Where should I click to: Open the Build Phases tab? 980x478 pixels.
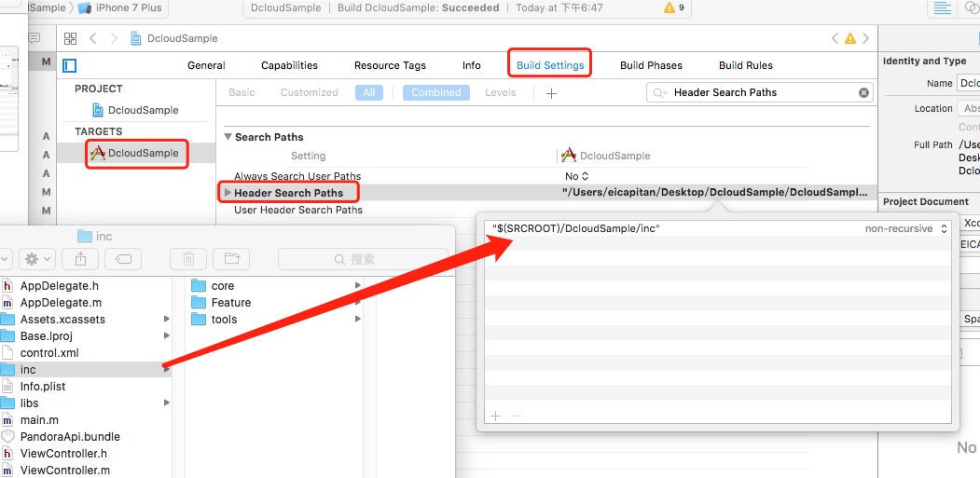click(x=651, y=65)
